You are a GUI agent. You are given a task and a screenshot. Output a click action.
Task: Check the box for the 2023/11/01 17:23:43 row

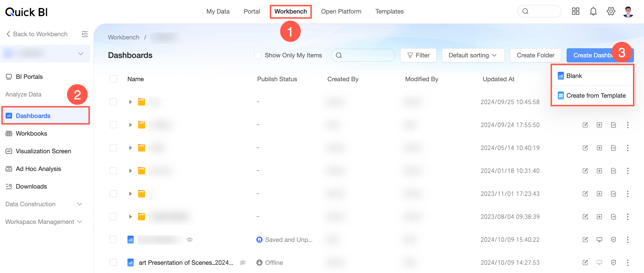pos(113,194)
